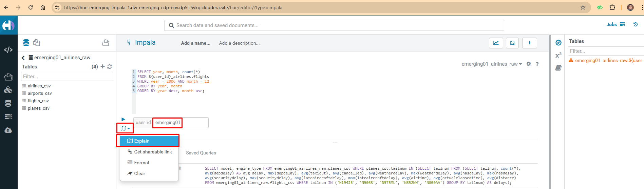Select the SQL sources database icon in assist panel
Image resolution: width=644 pixels, height=189 pixels.
coord(26,43)
